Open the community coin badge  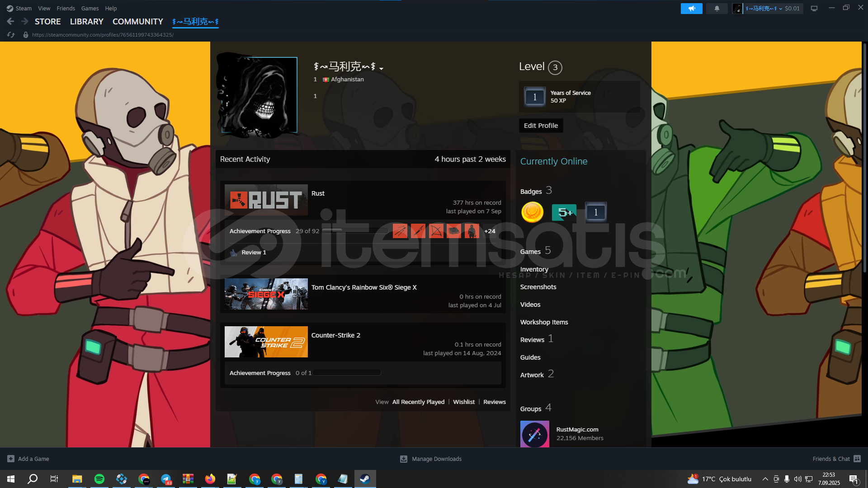coord(532,212)
